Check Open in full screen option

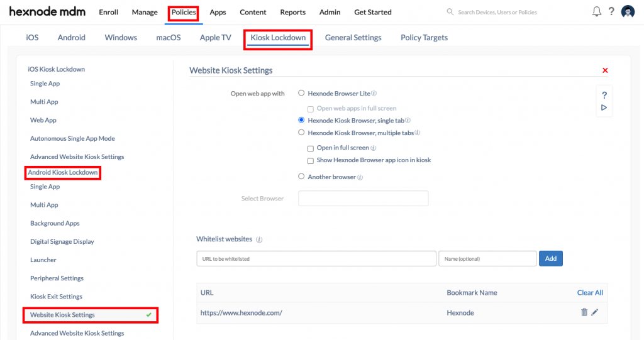pyautogui.click(x=311, y=148)
